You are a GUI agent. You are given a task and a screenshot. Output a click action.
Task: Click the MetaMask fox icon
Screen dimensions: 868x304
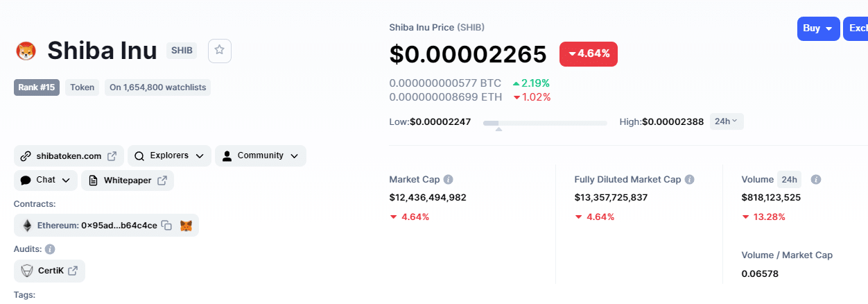(186, 226)
